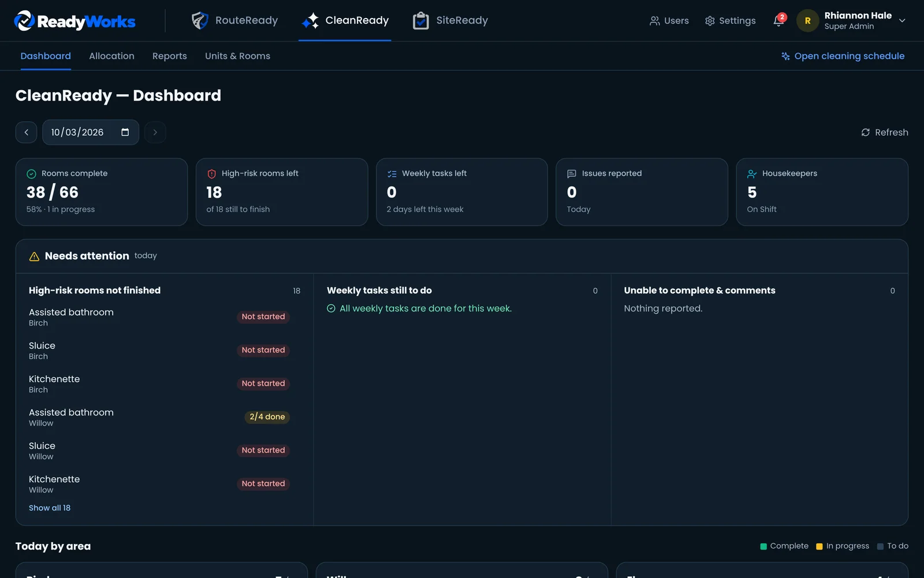Image resolution: width=924 pixels, height=578 pixels.
Task: Open the Reports tab
Action: pos(170,56)
